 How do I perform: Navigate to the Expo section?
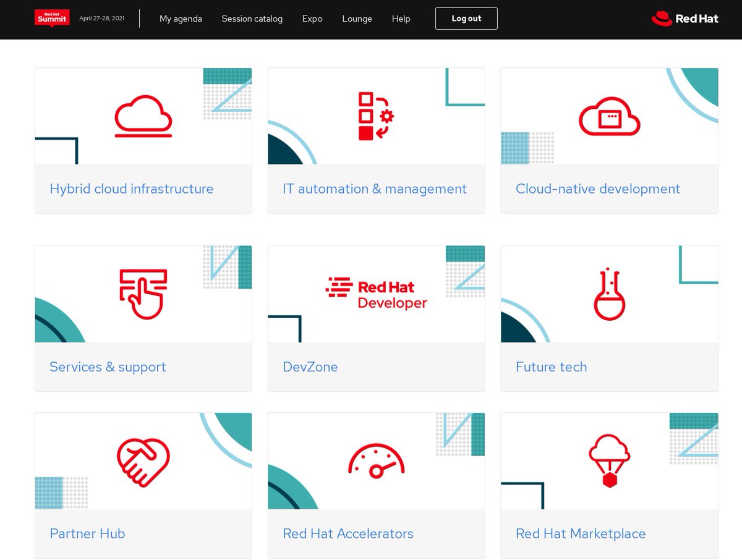point(312,19)
